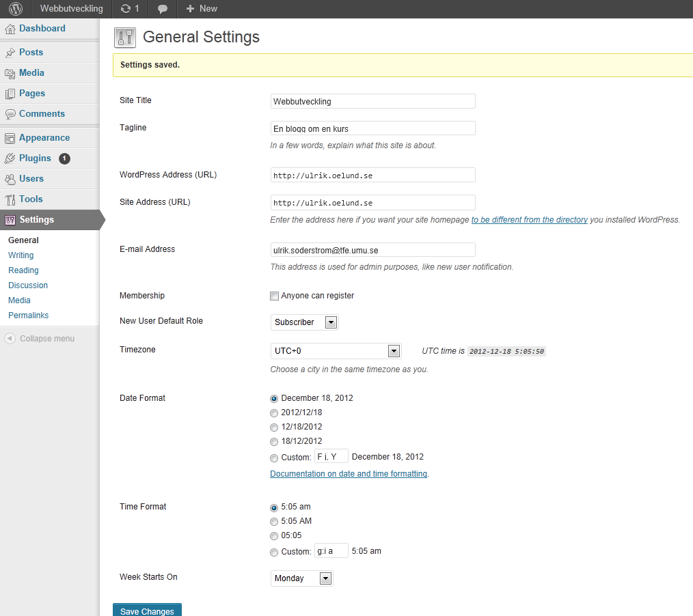Open the Permalinks settings submenu
The height and width of the screenshot is (616, 693).
tap(28, 316)
